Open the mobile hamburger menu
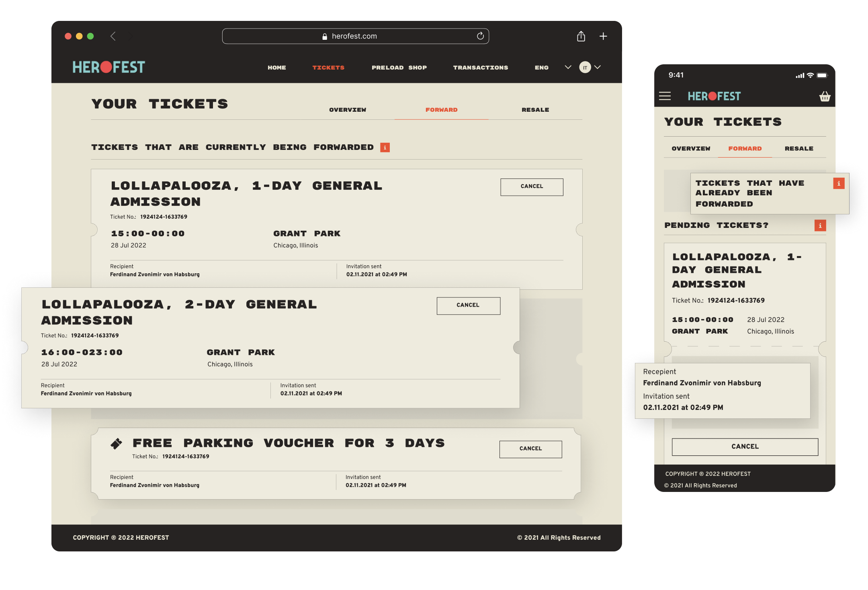Image resolution: width=868 pixels, height=590 pixels. pyautogui.click(x=665, y=96)
